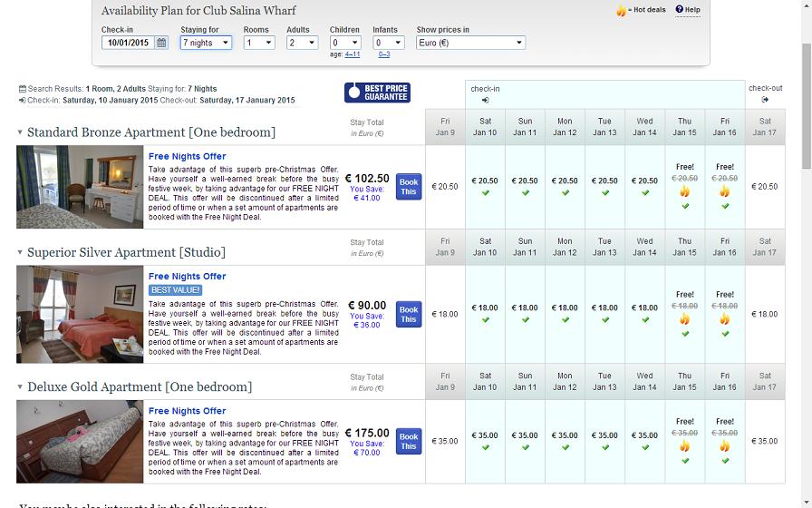Click the infants age 0-3 link
This screenshot has width=812, height=508.
coord(384,54)
